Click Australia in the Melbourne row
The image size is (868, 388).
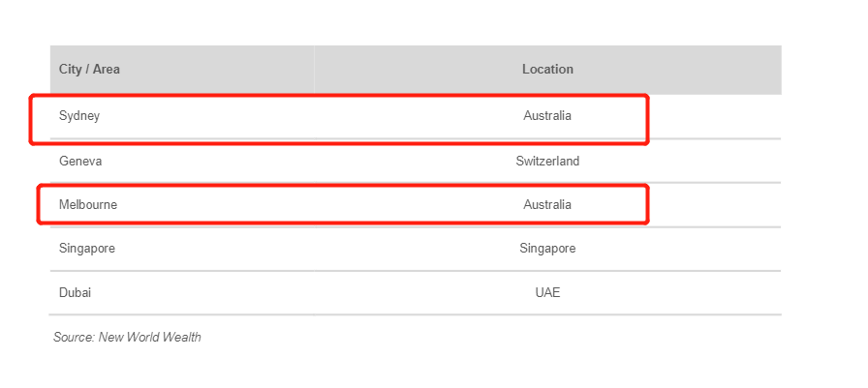[547, 205]
